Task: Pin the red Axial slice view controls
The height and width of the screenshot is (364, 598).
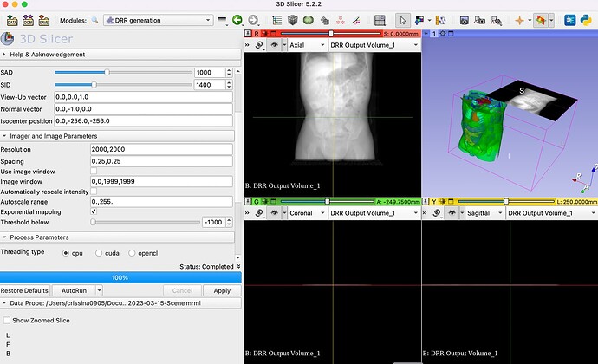Action: click(x=250, y=32)
